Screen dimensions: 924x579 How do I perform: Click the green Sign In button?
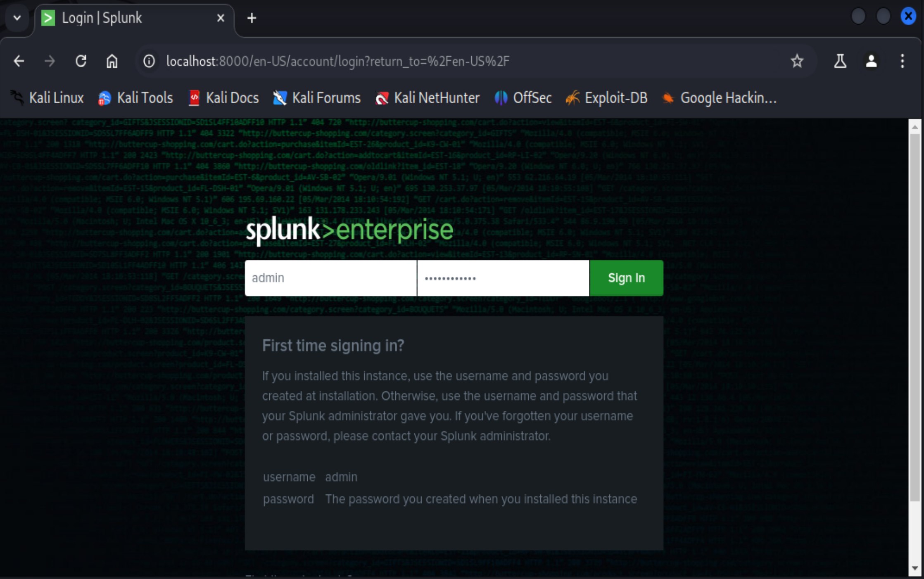626,278
